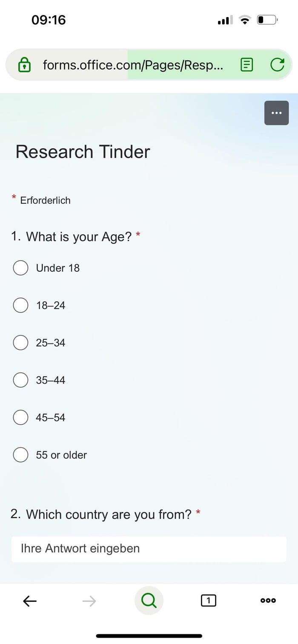Tap the forward arrow in the bottom bar
Image resolution: width=298 pixels, height=644 pixels.
(x=89, y=601)
